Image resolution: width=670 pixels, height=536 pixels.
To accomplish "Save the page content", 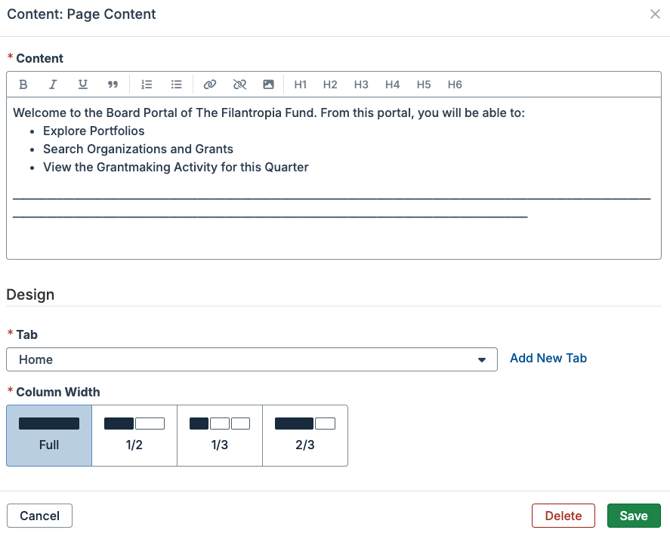I will 633,516.
